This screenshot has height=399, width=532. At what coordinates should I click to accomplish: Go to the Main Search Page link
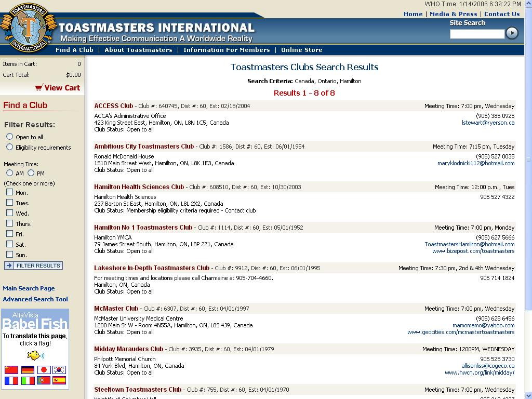29,288
